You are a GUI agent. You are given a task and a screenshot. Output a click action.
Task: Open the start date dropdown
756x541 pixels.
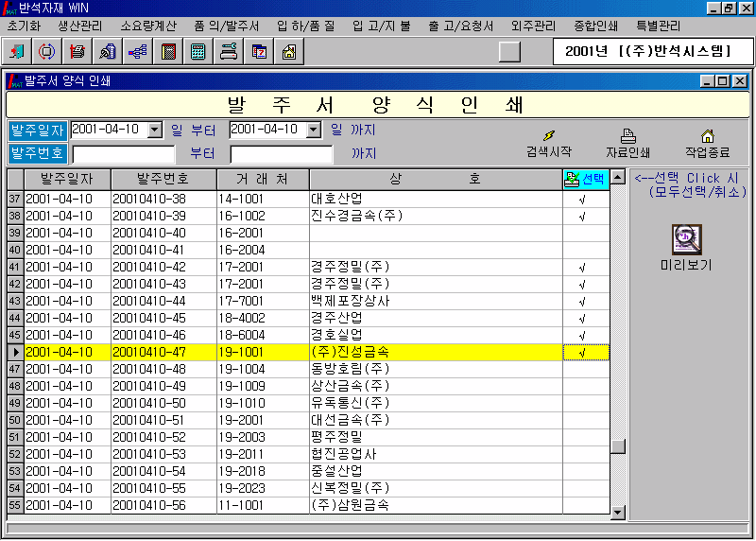pos(156,130)
